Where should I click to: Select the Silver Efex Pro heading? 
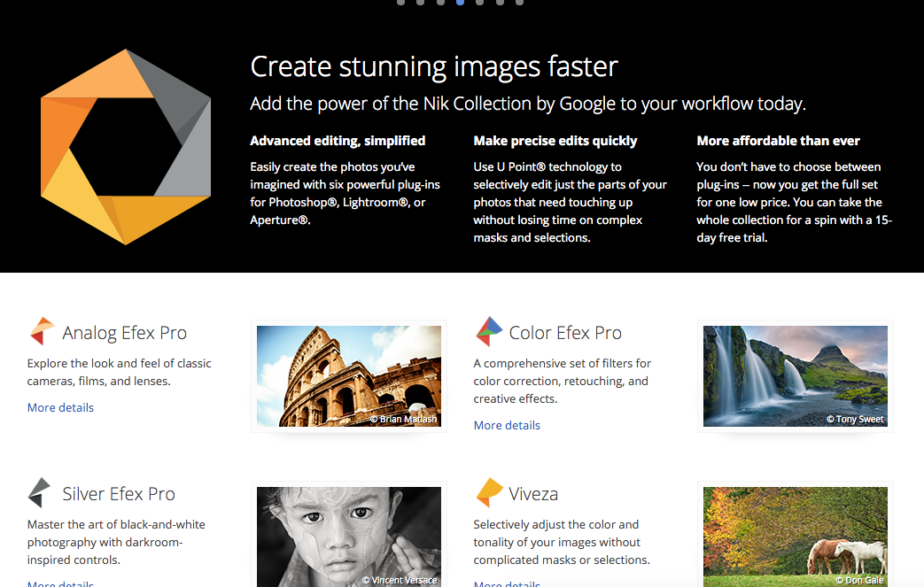click(x=119, y=495)
